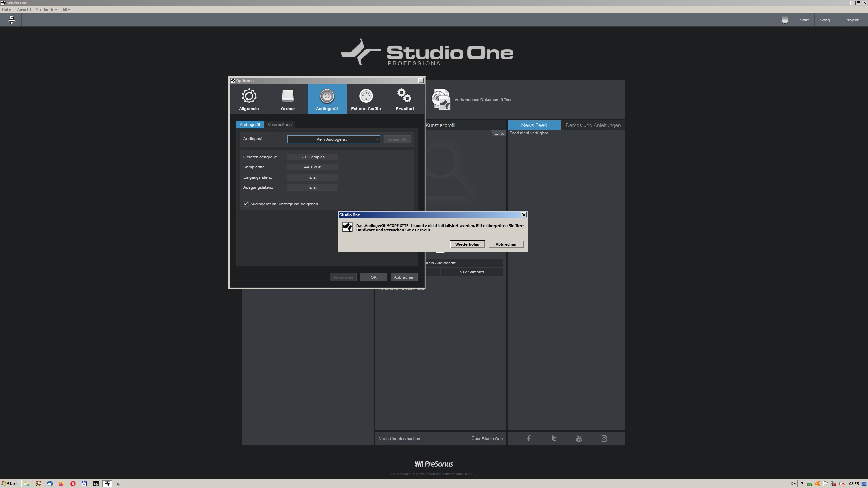
Task: Open the Datei menu
Action: (x=7, y=9)
